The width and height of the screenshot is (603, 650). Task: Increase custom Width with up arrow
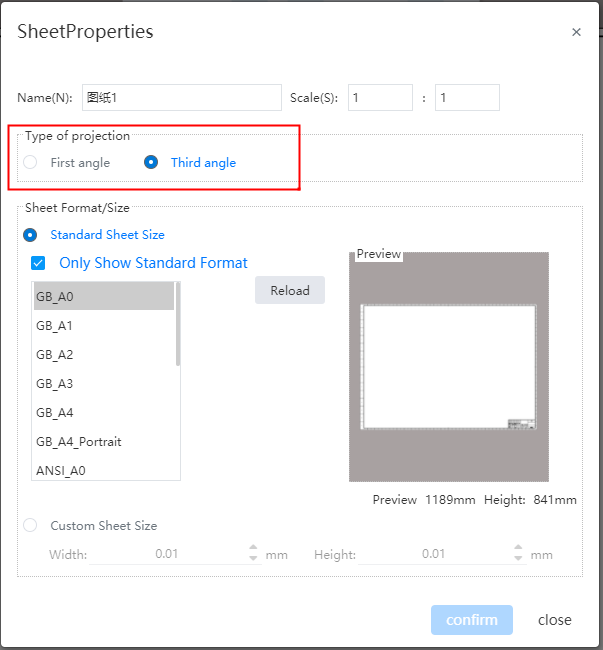(x=253, y=548)
